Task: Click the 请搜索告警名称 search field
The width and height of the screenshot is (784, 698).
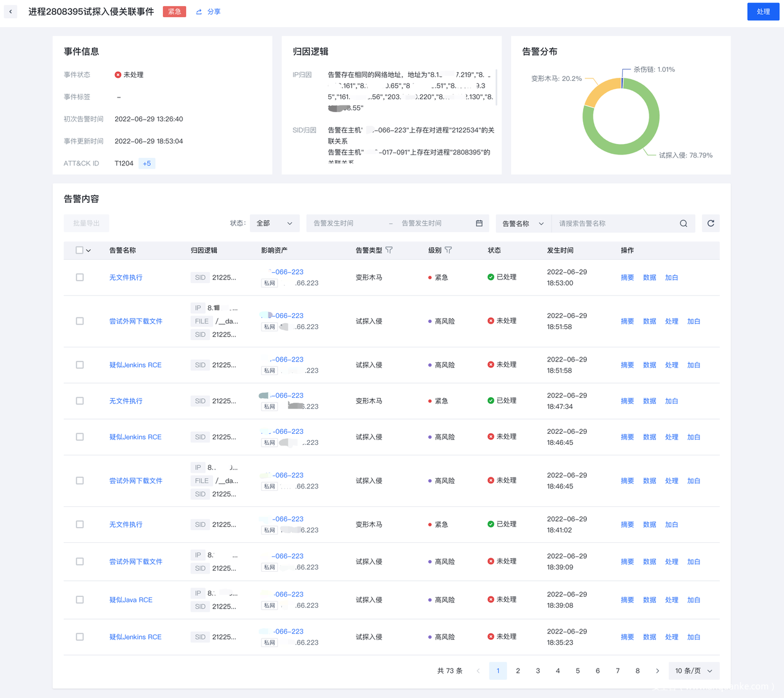Action: coord(612,224)
